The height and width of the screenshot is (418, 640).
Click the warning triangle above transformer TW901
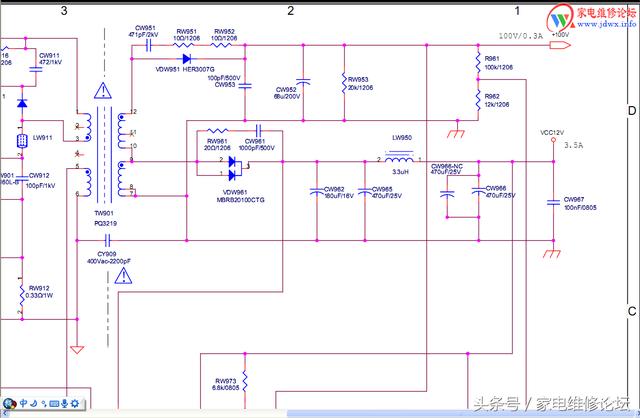(103, 91)
